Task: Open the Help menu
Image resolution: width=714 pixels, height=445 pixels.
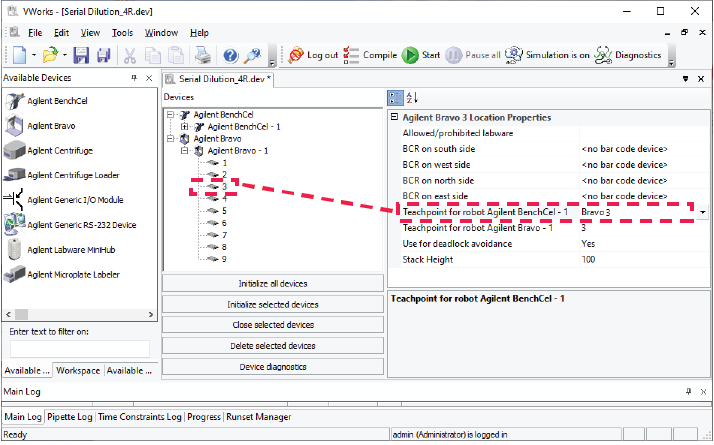Action: click(199, 33)
